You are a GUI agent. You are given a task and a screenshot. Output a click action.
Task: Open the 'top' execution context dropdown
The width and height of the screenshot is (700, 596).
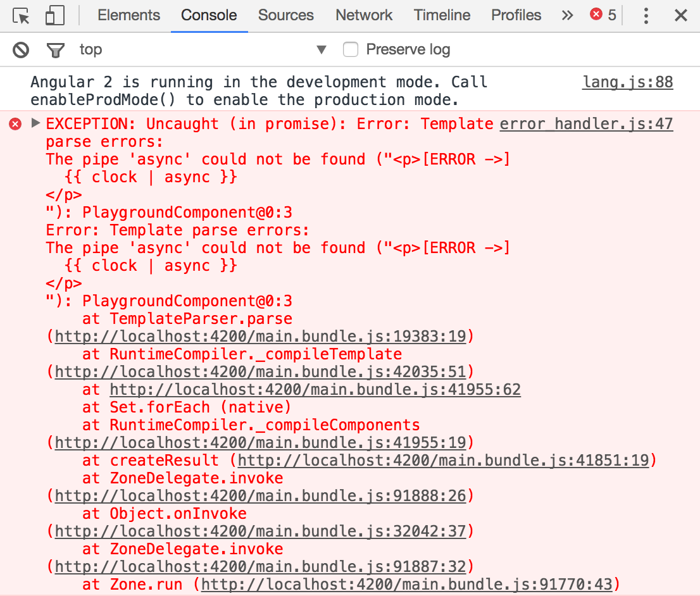203,49
